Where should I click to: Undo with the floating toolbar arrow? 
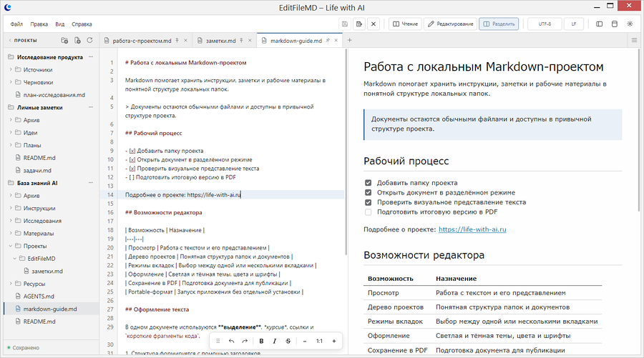click(231, 341)
